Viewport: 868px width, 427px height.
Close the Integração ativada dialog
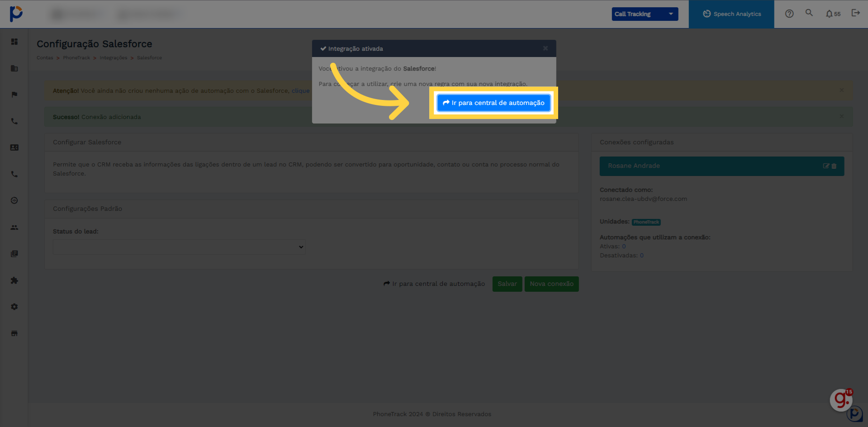(x=545, y=48)
